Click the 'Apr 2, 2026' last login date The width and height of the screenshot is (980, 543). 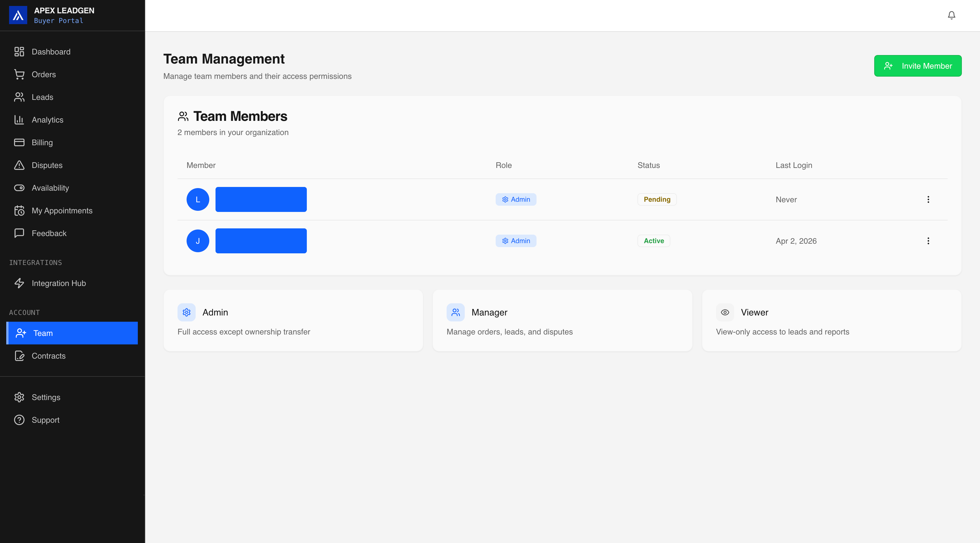pyautogui.click(x=796, y=241)
